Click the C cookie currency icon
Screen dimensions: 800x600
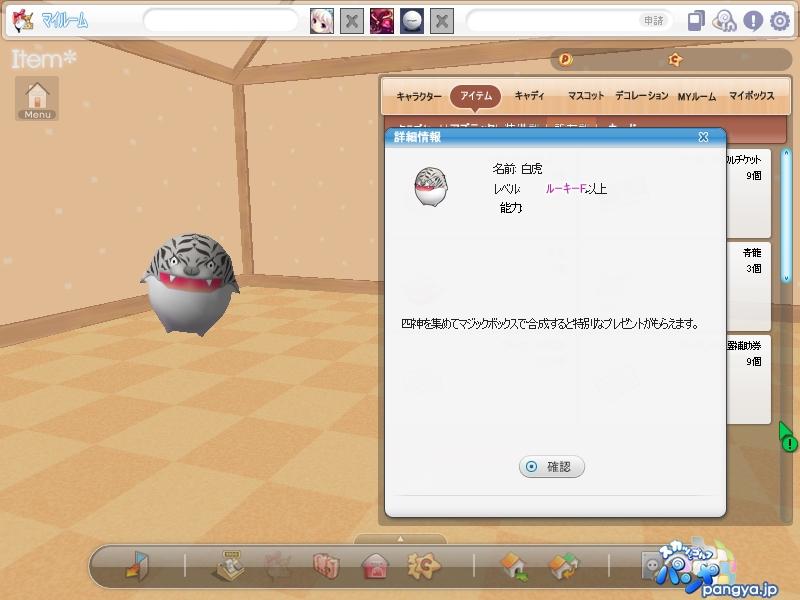pos(675,60)
